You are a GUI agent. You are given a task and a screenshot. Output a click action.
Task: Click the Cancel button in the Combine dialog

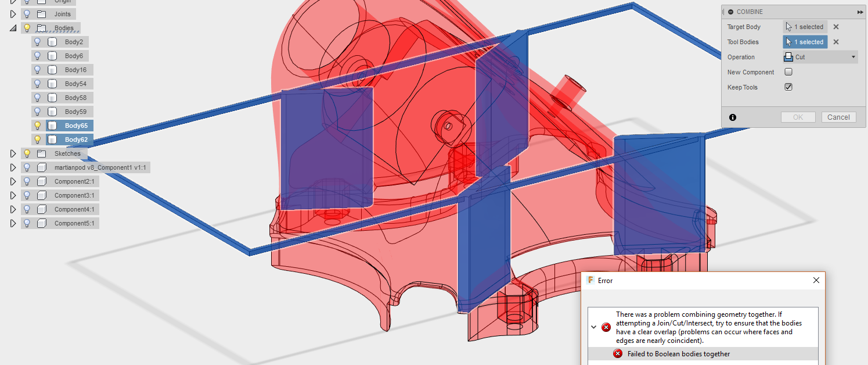click(838, 117)
